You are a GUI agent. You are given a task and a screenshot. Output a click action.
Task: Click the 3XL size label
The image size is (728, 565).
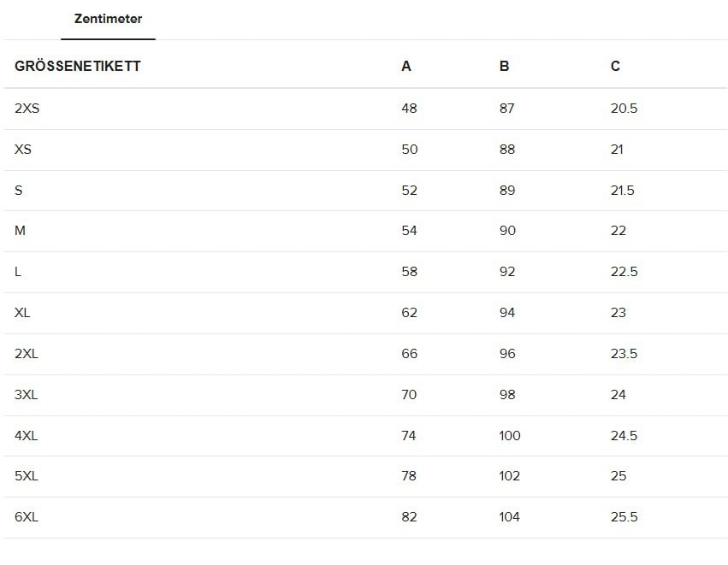click(x=27, y=395)
